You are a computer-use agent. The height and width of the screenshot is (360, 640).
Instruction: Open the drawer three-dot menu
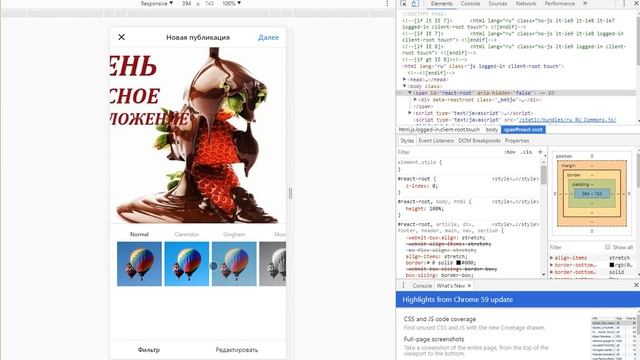coord(403,285)
